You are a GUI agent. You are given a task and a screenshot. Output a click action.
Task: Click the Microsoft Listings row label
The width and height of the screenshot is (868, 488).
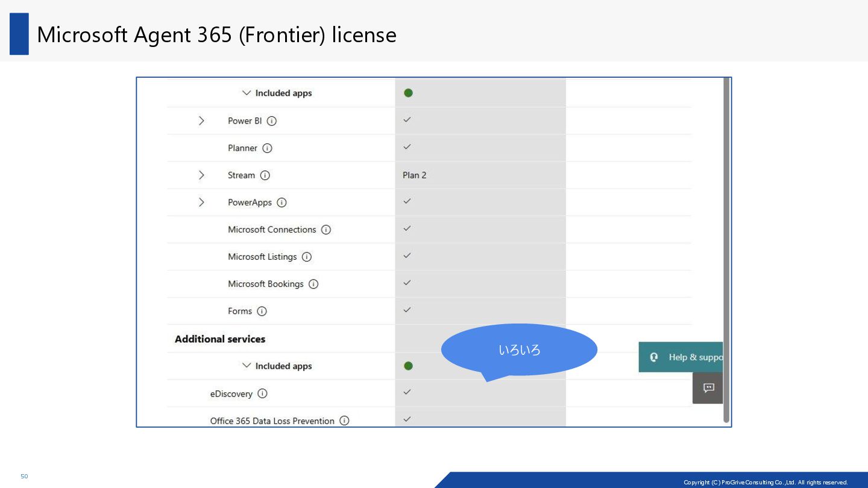pos(262,257)
